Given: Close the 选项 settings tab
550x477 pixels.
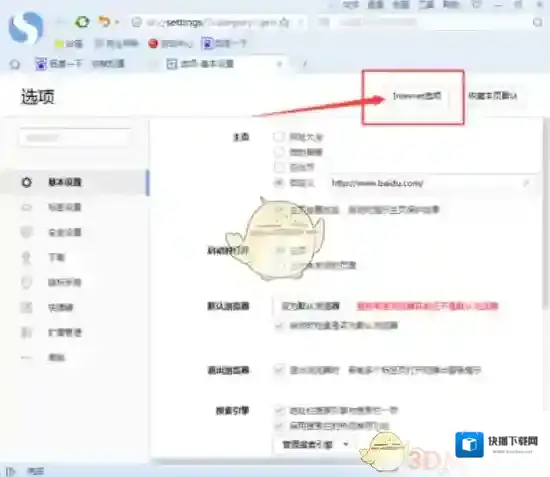Looking at the screenshot, I should [280, 64].
